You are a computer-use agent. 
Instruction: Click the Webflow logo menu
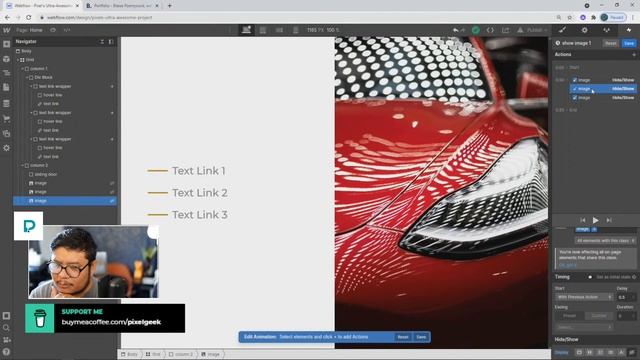7,30
